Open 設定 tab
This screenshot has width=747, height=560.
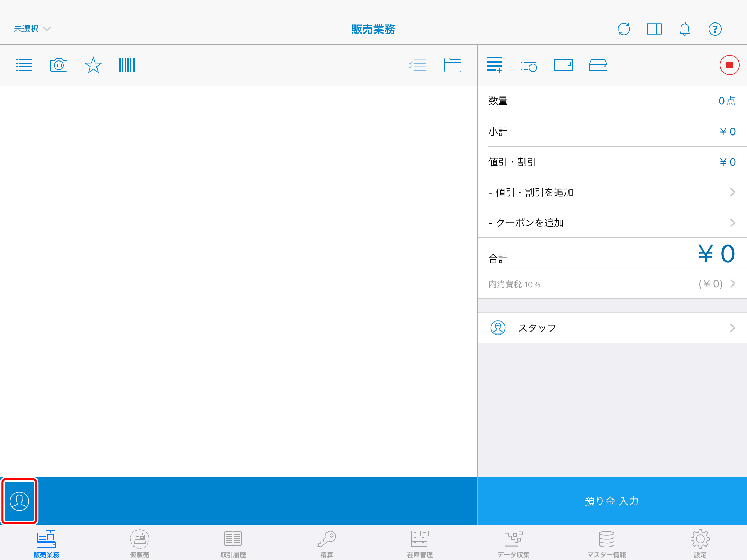click(x=700, y=544)
